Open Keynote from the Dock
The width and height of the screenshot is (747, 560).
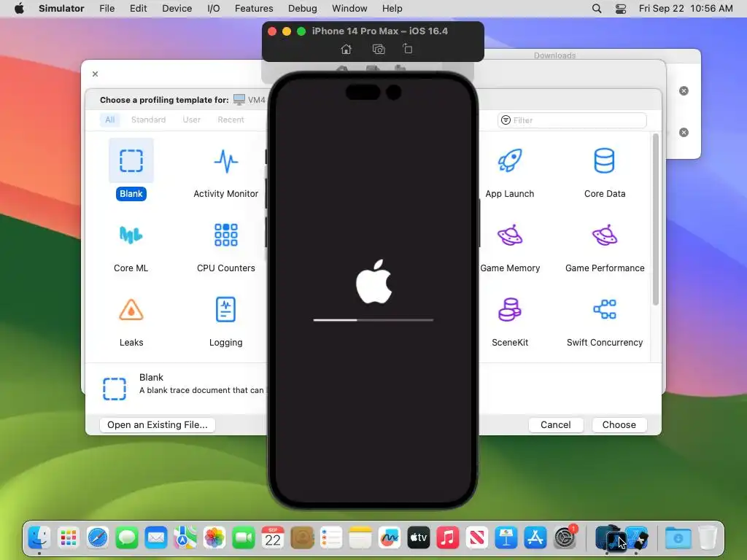[x=506, y=538]
